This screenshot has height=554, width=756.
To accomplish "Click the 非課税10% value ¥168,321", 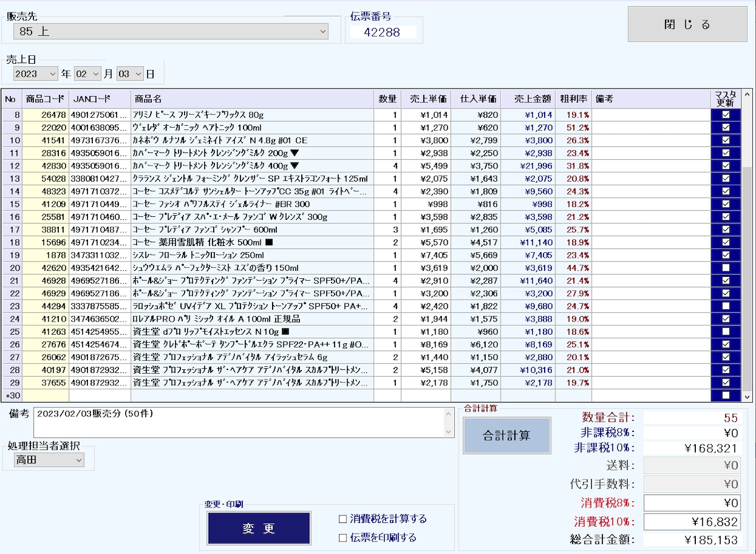I will (x=692, y=448).
